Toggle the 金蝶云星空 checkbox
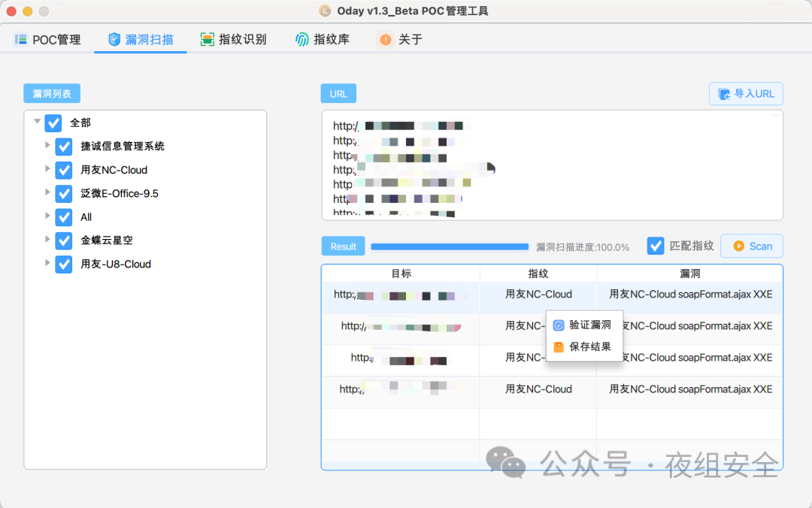The height and width of the screenshot is (508, 812). [x=64, y=240]
